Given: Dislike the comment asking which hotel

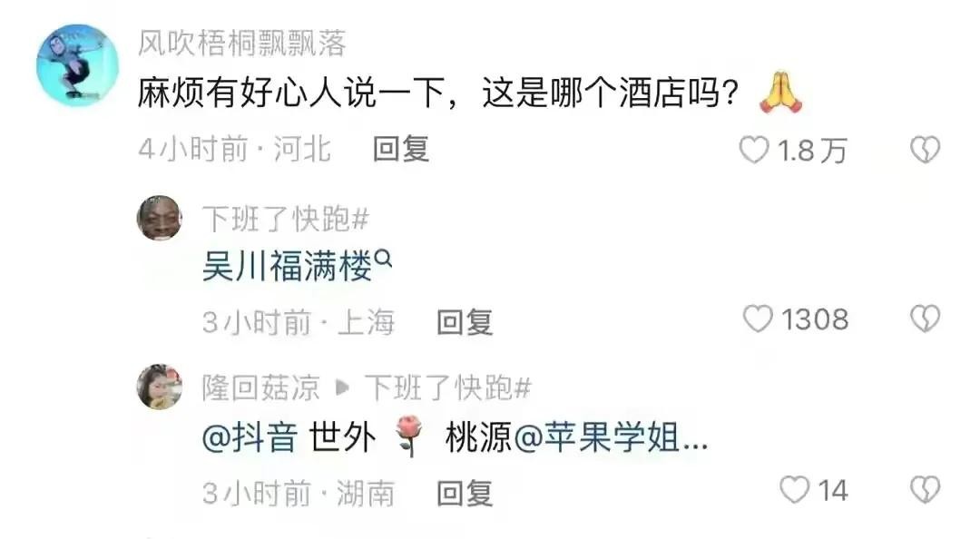Looking at the screenshot, I should tap(925, 150).
